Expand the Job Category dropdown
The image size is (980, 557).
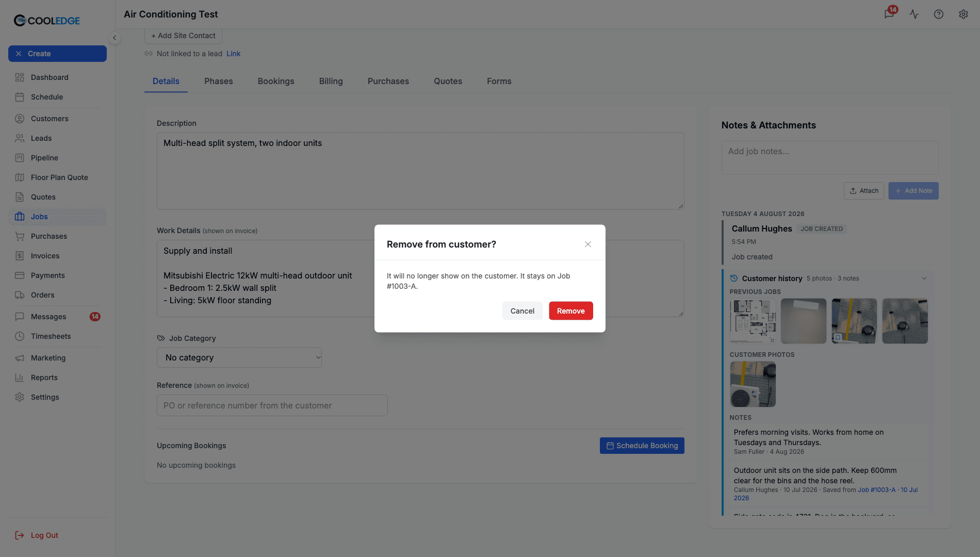click(239, 357)
